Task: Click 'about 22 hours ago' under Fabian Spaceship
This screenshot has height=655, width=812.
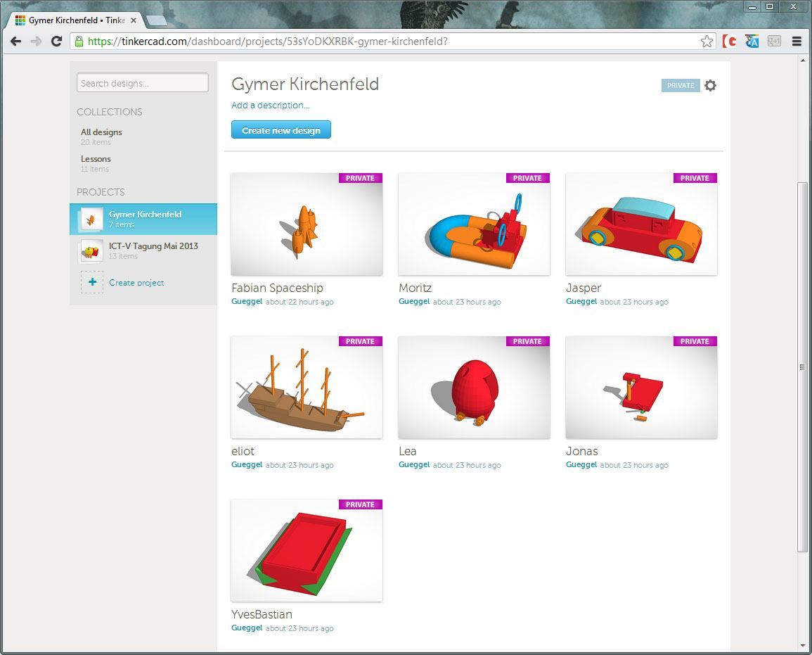Action: [x=299, y=302]
